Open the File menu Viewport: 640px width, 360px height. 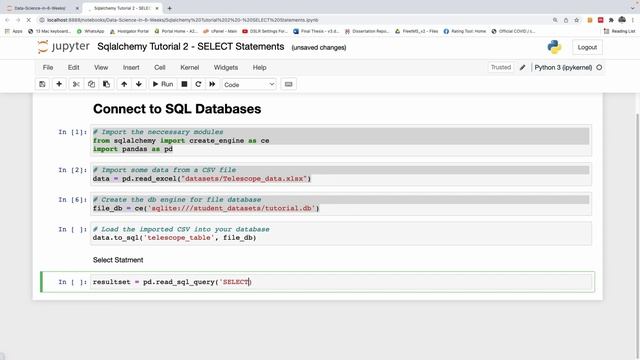[48, 67]
